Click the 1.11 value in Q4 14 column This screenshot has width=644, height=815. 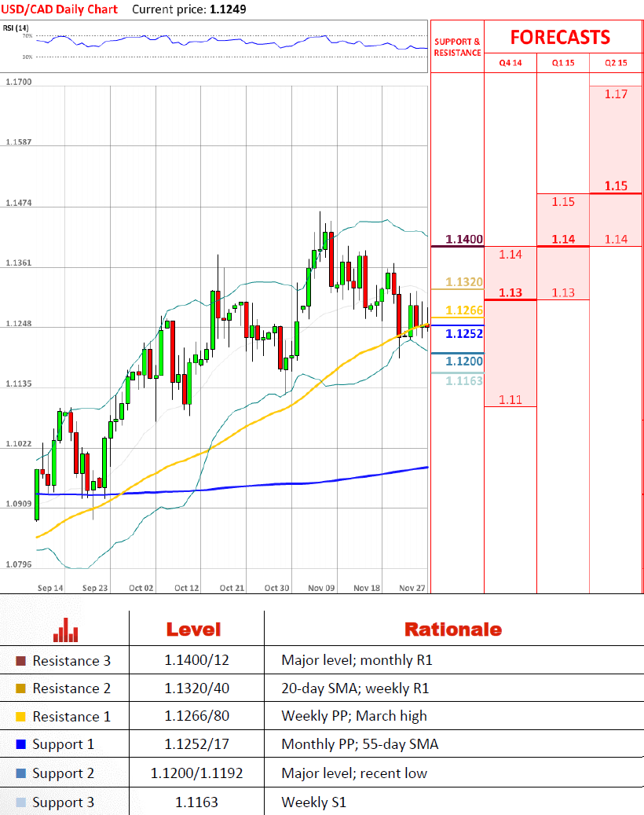tap(510, 400)
